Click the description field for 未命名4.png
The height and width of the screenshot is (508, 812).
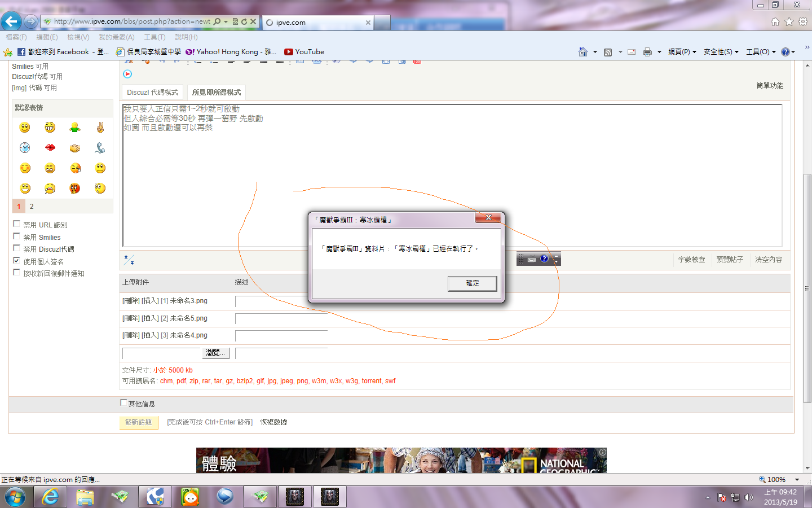281,336
